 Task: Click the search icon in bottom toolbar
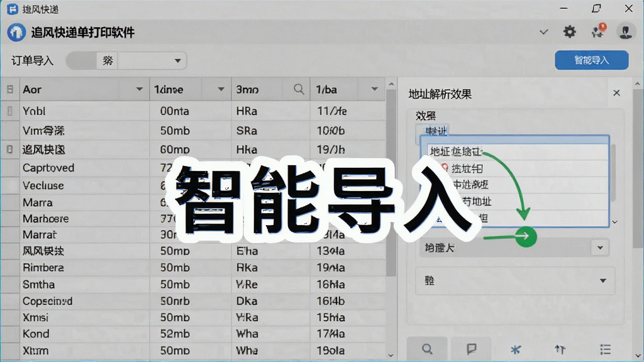[x=427, y=349]
